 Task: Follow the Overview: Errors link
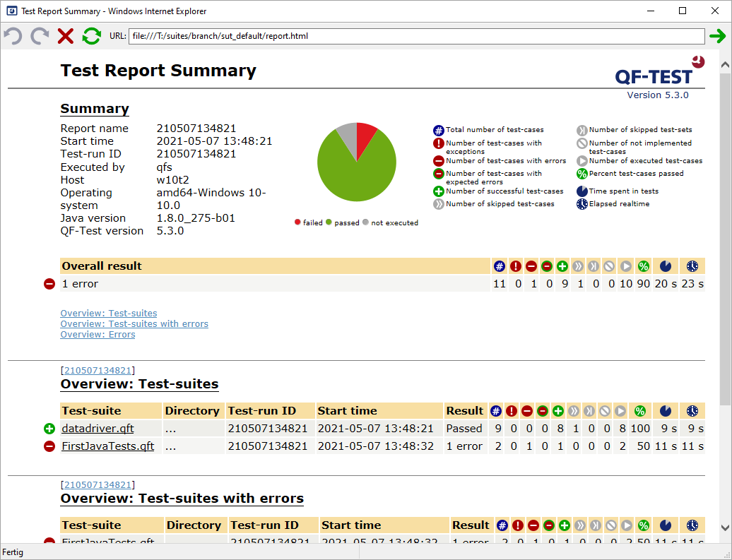click(98, 335)
